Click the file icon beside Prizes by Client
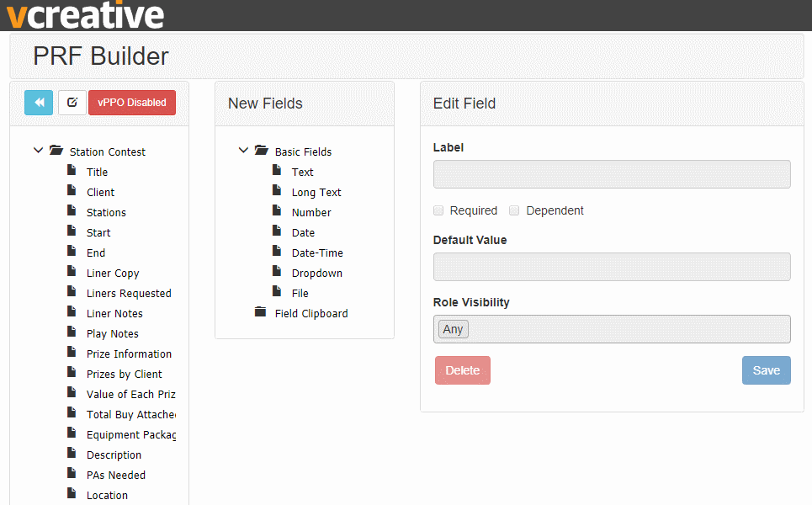Image resolution: width=812 pixels, height=505 pixels. point(72,372)
